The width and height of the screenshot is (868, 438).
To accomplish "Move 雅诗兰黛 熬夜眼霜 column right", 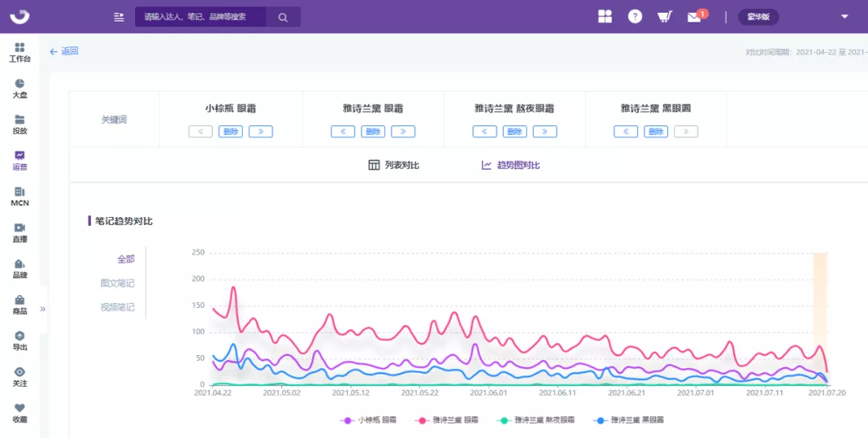I will [545, 132].
